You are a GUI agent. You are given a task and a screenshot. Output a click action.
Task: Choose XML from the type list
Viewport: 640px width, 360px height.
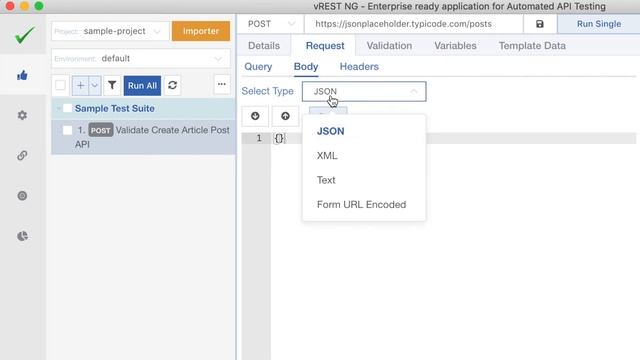point(327,156)
